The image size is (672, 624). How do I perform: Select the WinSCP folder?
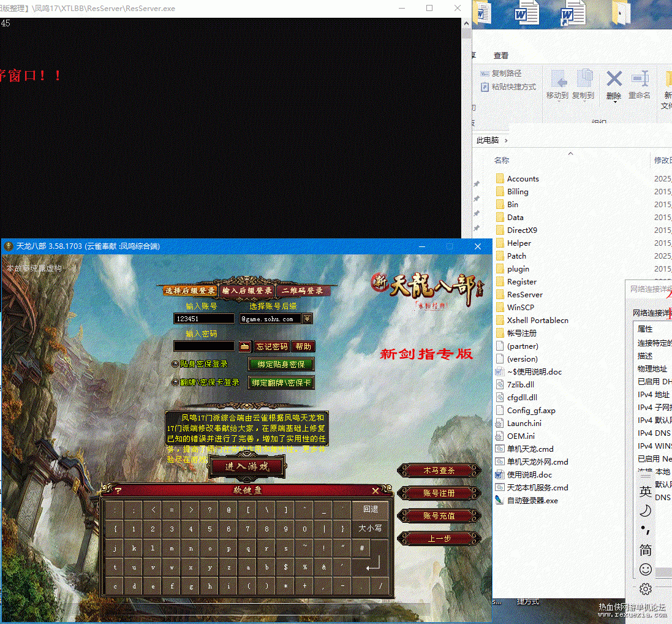pyautogui.click(x=515, y=308)
